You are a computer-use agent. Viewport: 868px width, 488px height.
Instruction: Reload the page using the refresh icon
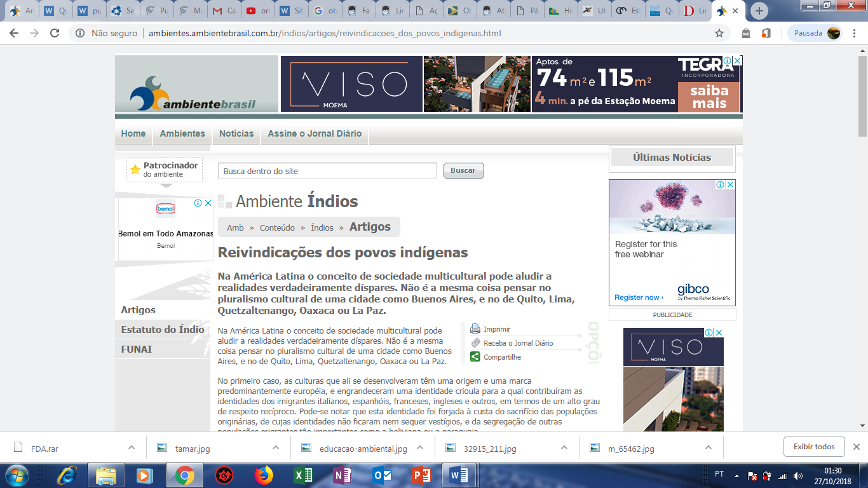click(x=55, y=33)
